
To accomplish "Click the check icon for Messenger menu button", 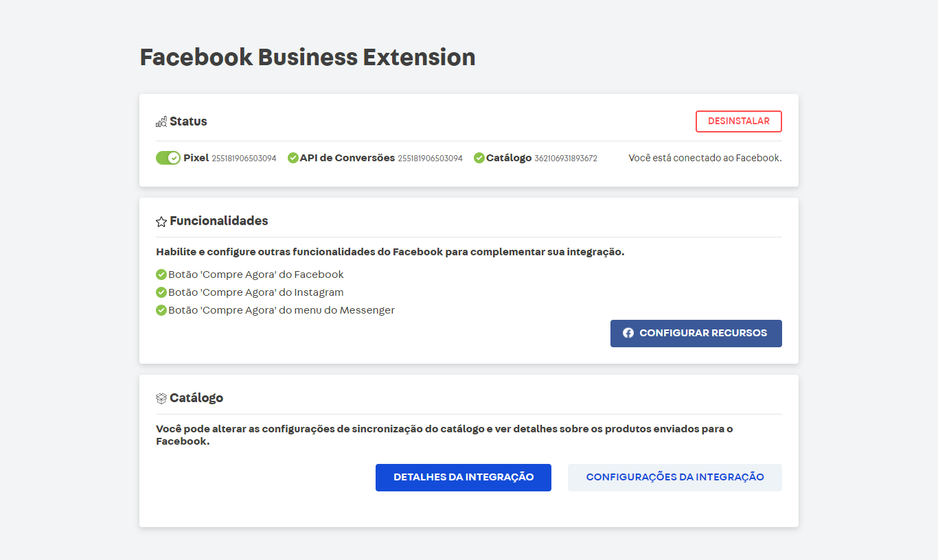I will (161, 310).
